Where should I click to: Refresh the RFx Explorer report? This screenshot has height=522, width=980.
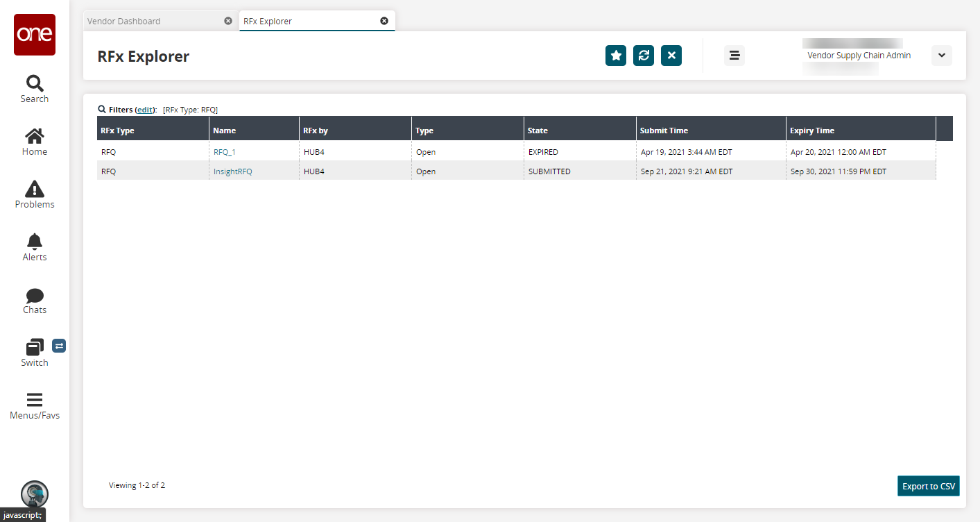[644, 56]
